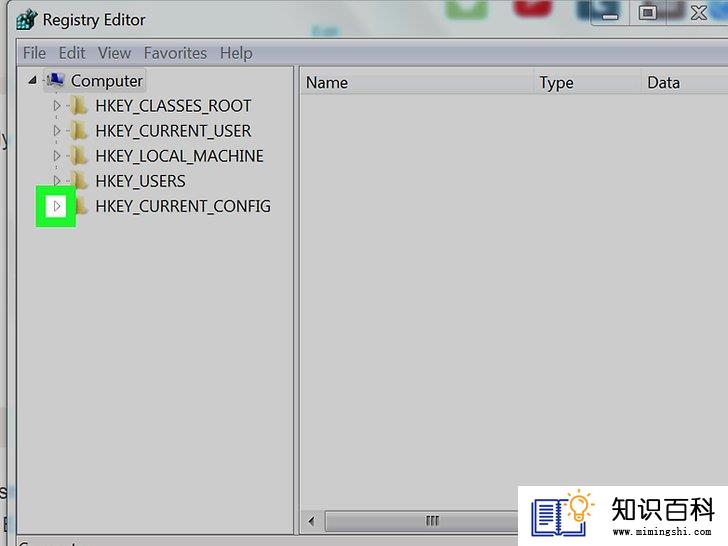Open the Edit menu
The width and height of the screenshot is (728, 546).
point(72,53)
